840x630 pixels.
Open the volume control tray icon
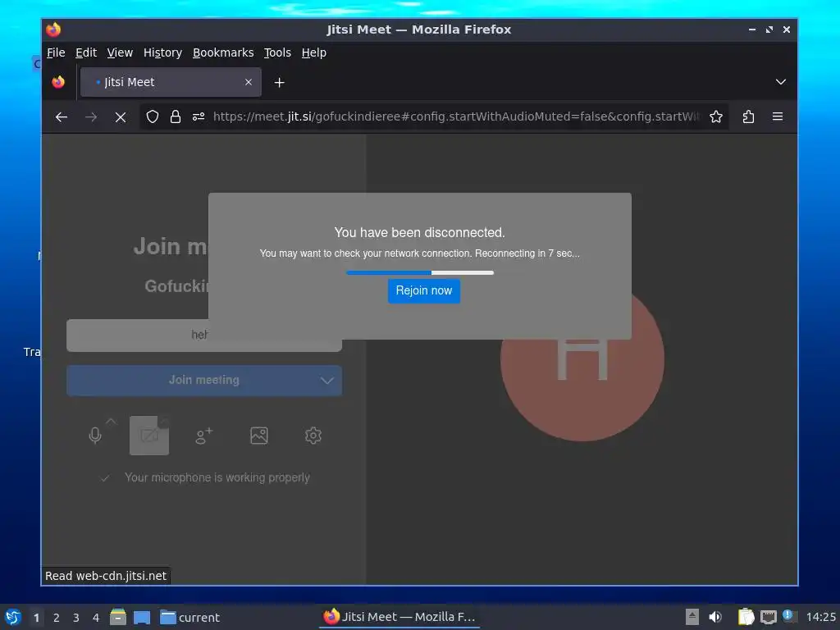714,617
